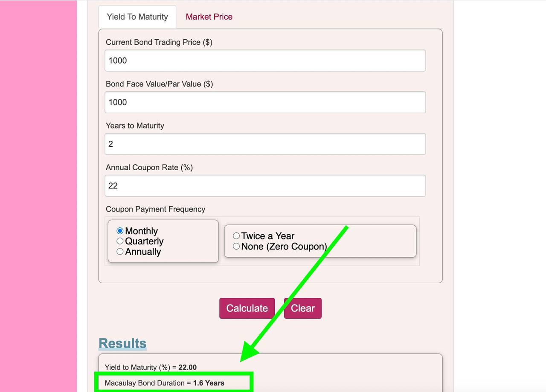The width and height of the screenshot is (546, 392).
Task: Select the Annual Coupon Rate input box
Action: point(265,186)
